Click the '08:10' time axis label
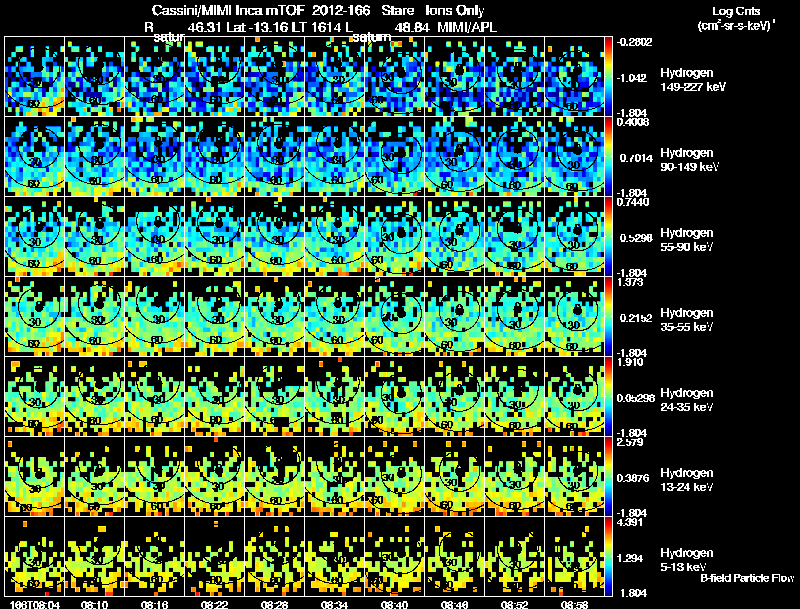800x609 pixels. (x=94, y=605)
